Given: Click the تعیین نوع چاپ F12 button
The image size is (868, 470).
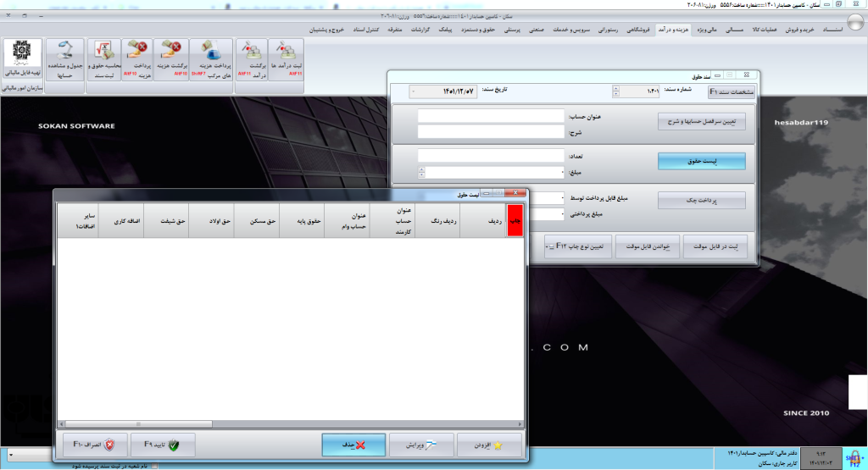Looking at the screenshot, I should pos(578,246).
